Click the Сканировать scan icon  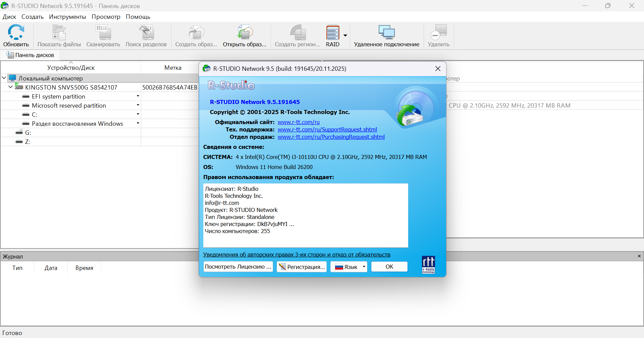(x=103, y=33)
